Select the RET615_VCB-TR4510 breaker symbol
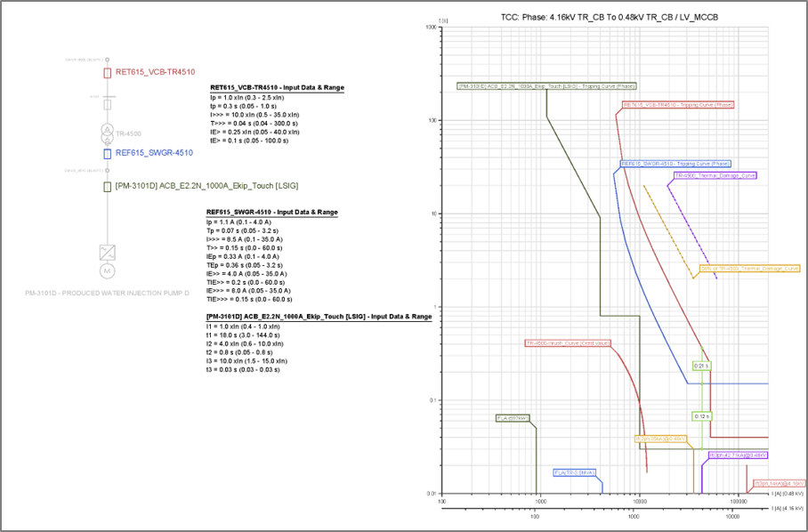This screenshot has width=808, height=532. pos(106,73)
